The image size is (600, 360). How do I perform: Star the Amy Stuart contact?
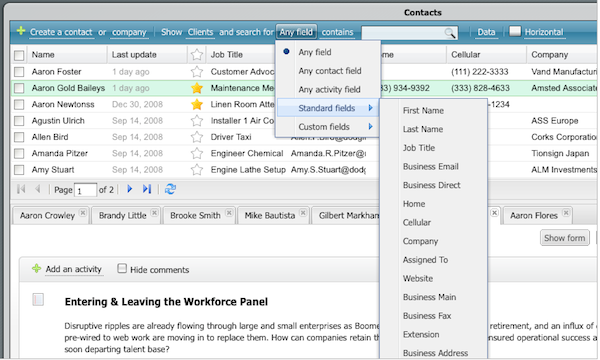click(197, 169)
